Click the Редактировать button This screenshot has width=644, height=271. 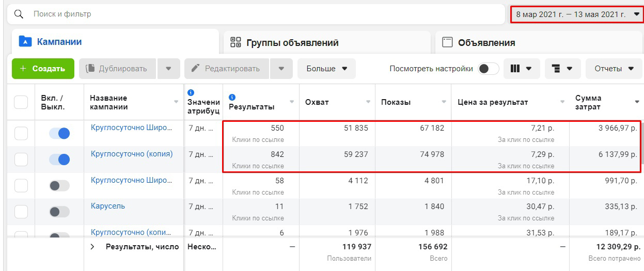(x=227, y=69)
